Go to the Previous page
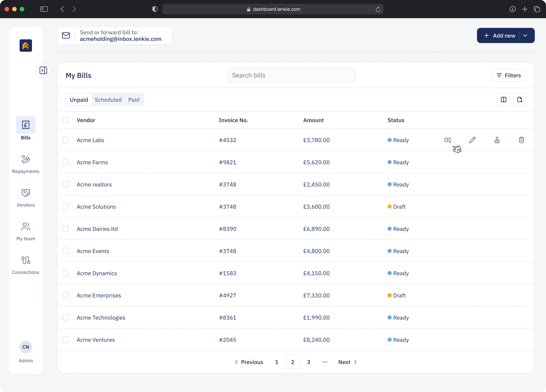This screenshot has width=546, height=392. pyautogui.click(x=249, y=362)
